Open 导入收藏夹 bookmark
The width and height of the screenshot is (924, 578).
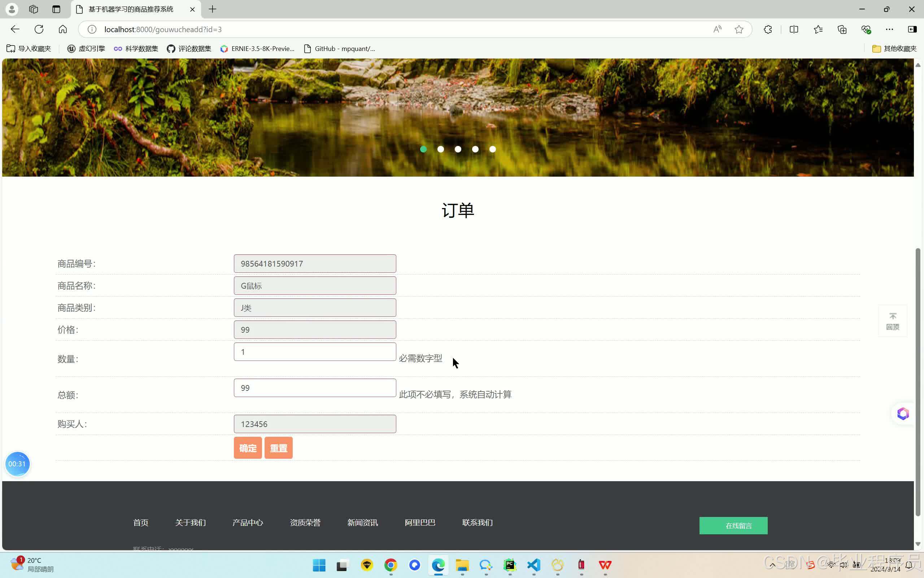point(29,48)
